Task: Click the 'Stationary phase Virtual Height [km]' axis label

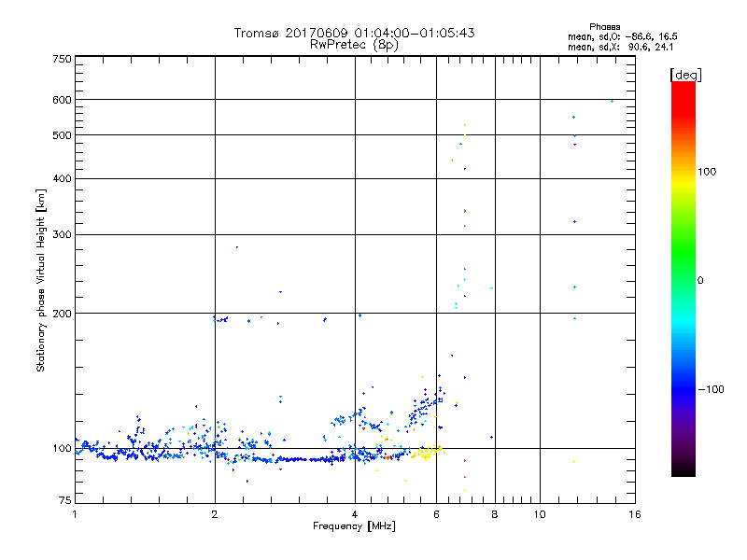Action: point(41,280)
